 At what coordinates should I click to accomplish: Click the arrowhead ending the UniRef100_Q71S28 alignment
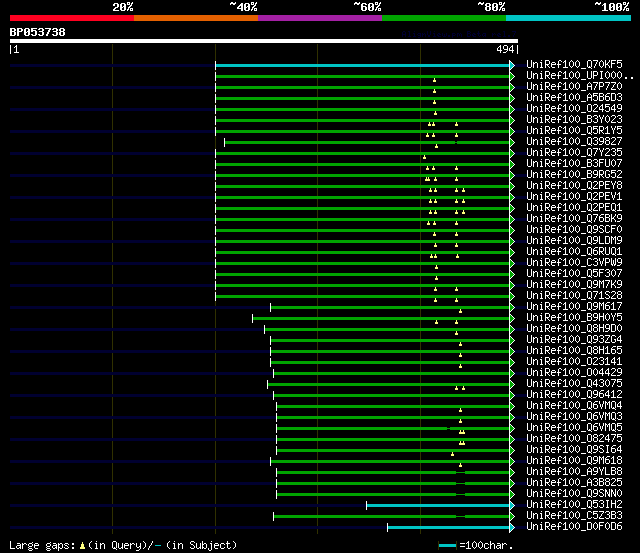(x=512, y=297)
